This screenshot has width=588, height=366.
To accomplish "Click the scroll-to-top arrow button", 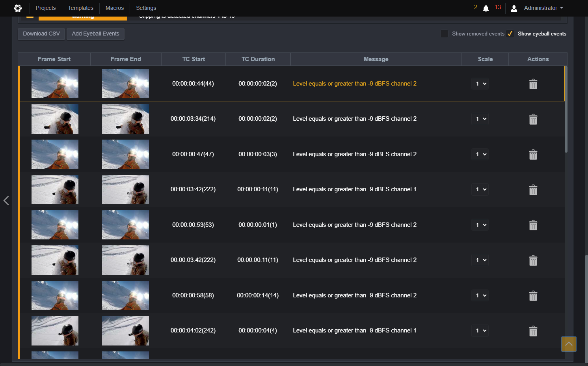I will (x=569, y=344).
